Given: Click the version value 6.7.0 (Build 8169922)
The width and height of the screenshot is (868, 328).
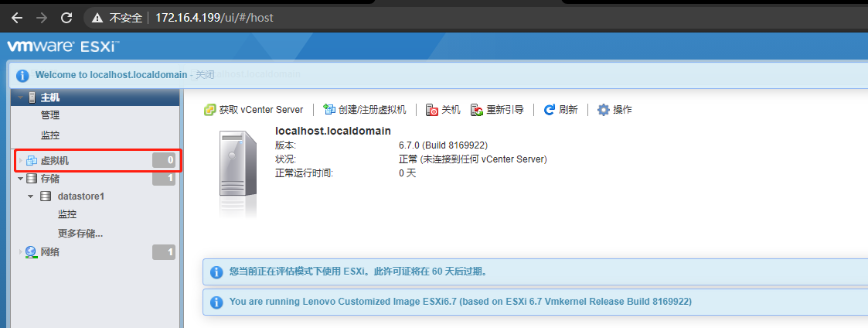Looking at the screenshot, I should (x=443, y=145).
